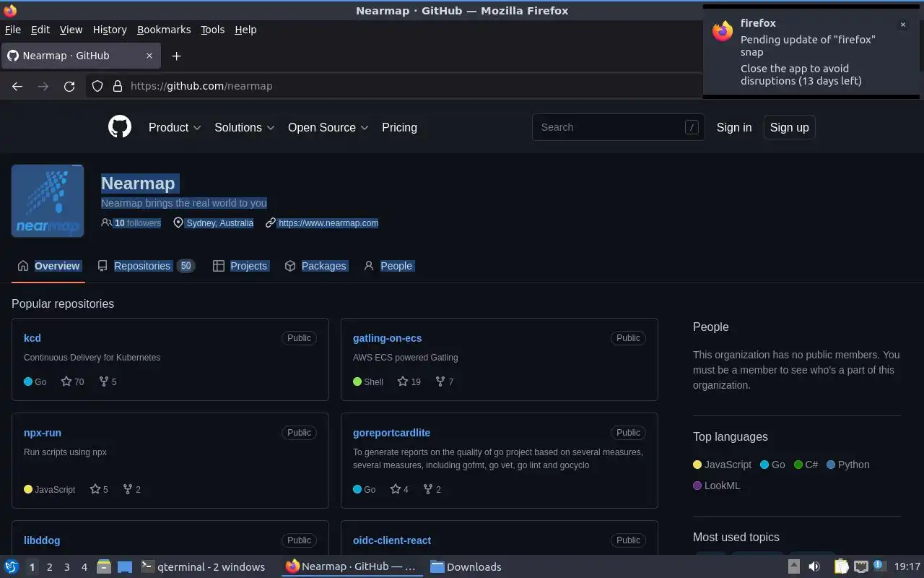The height and width of the screenshot is (578, 924).
Task: Click the star count on npx-run
Action: tap(99, 489)
